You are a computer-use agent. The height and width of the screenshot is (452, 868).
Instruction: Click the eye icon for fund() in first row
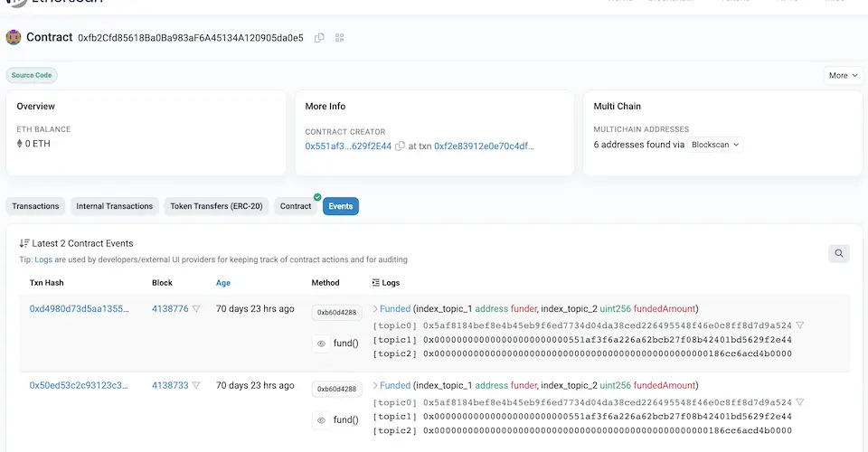[321, 344]
